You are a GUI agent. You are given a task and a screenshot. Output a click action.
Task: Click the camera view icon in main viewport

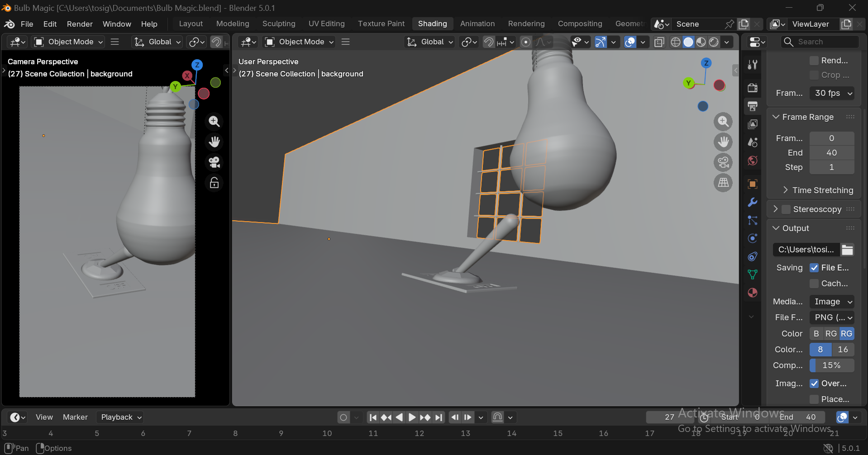tap(723, 162)
